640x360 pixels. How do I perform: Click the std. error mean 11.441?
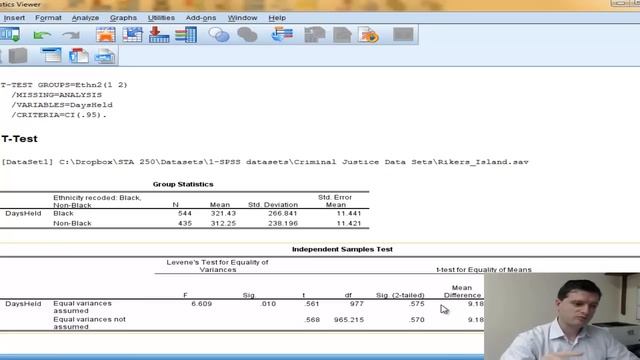tap(349, 213)
